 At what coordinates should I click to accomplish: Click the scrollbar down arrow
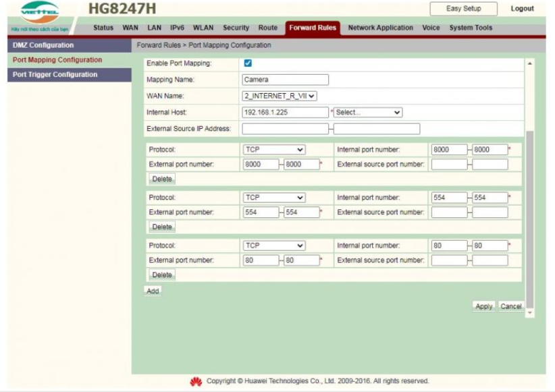coord(529,313)
